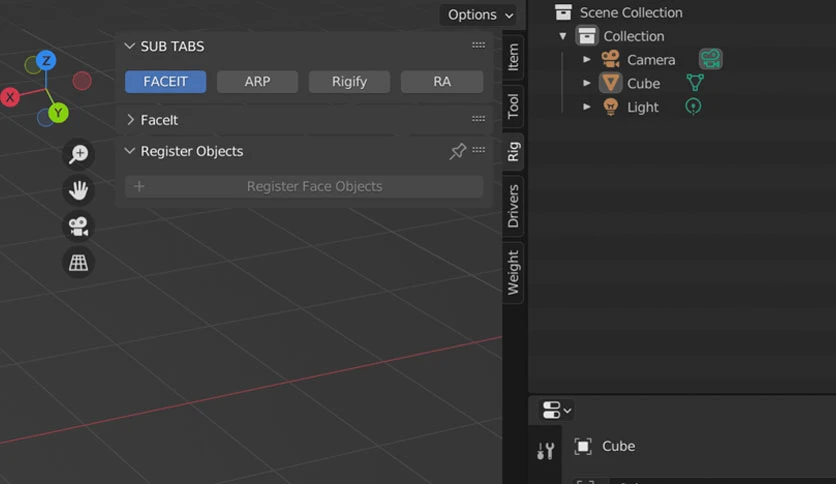Toggle the camera view icon
Image resolution: width=836 pixels, height=484 pixels.
[x=78, y=227]
